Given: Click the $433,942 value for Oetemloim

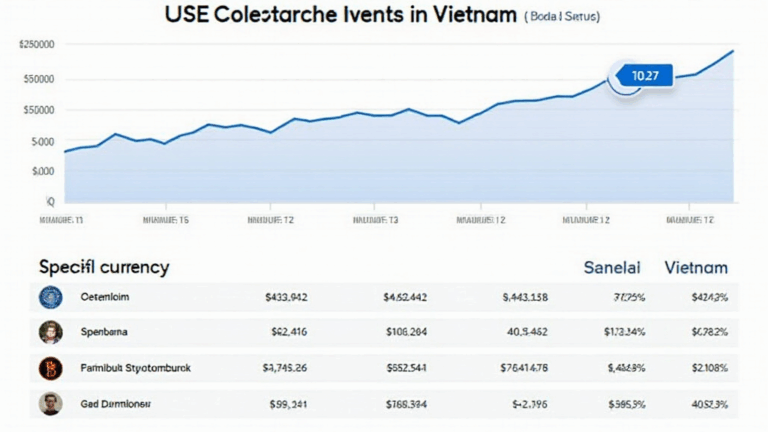Looking at the screenshot, I should (x=286, y=297).
